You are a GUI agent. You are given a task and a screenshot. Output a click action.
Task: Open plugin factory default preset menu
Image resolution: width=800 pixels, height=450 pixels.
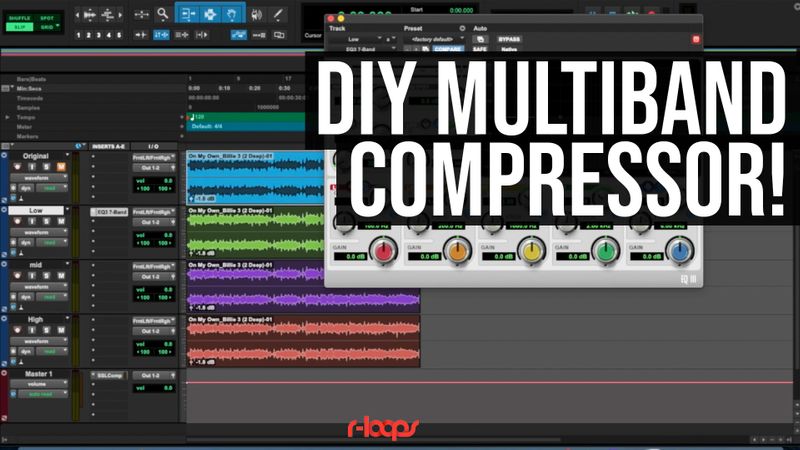pos(434,39)
